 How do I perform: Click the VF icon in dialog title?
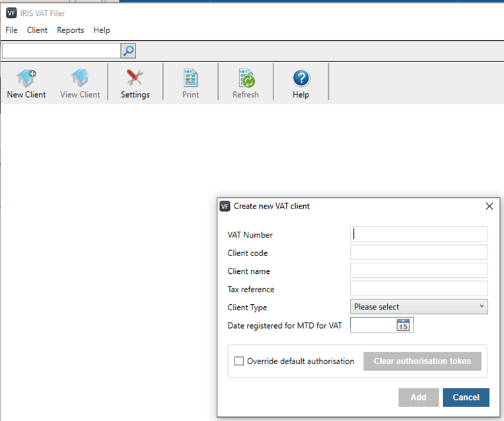click(225, 206)
